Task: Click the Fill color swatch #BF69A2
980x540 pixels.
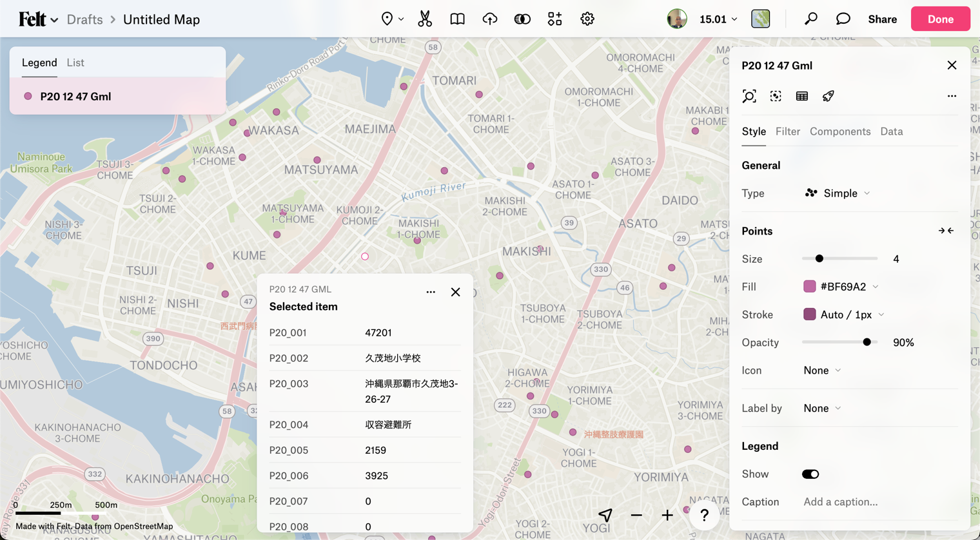Action: pos(809,286)
